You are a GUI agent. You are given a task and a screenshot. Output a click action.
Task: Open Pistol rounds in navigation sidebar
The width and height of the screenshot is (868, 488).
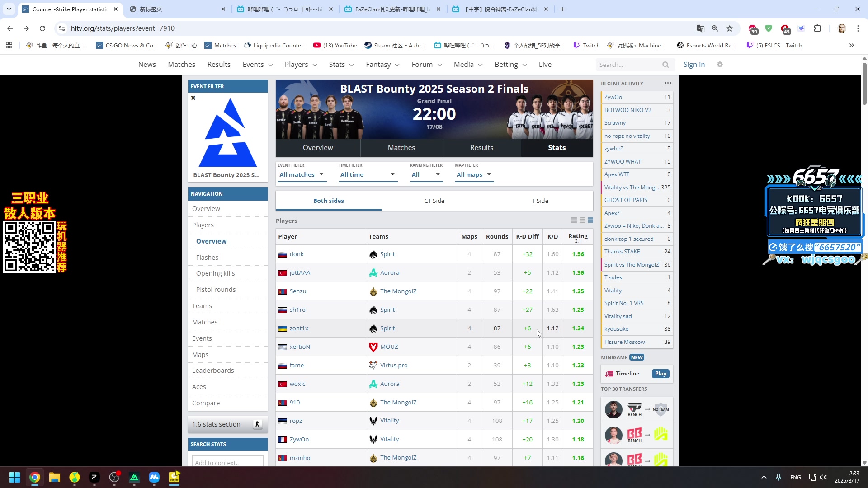coord(216,290)
